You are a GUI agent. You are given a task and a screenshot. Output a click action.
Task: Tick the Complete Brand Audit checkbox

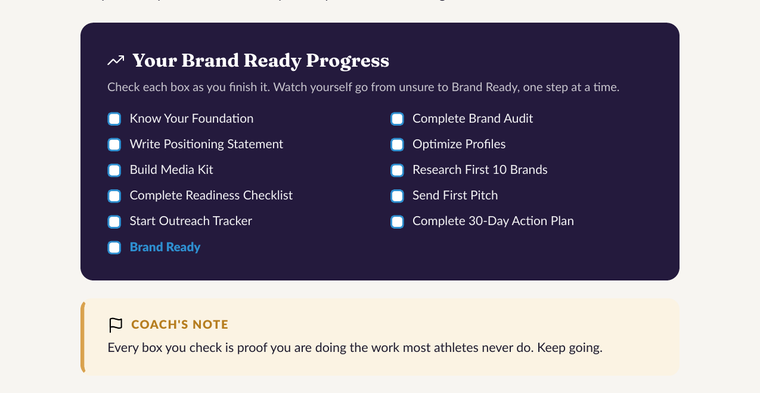coord(397,119)
